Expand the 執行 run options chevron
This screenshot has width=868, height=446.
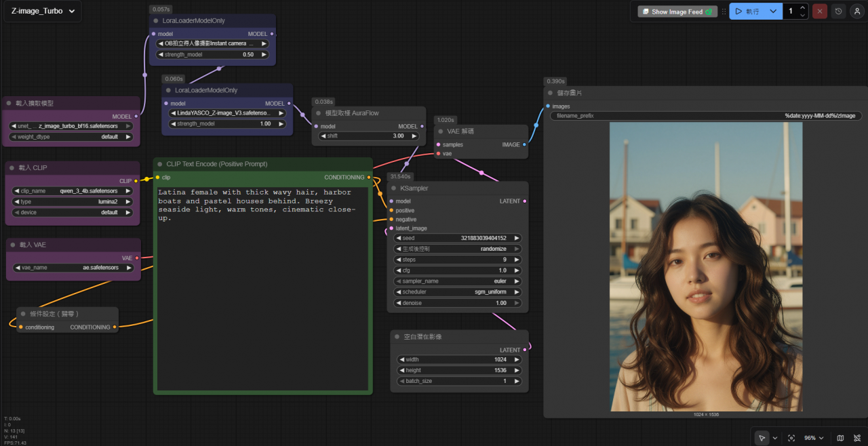(x=774, y=12)
